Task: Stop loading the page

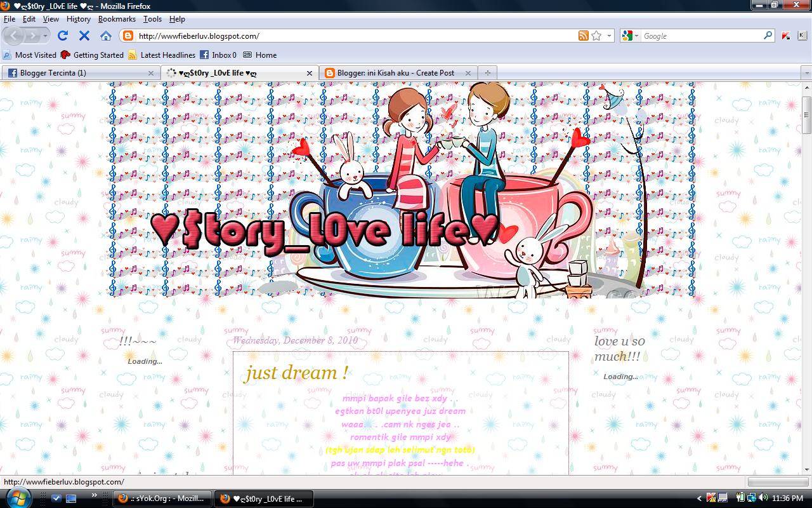Action: 84,36
